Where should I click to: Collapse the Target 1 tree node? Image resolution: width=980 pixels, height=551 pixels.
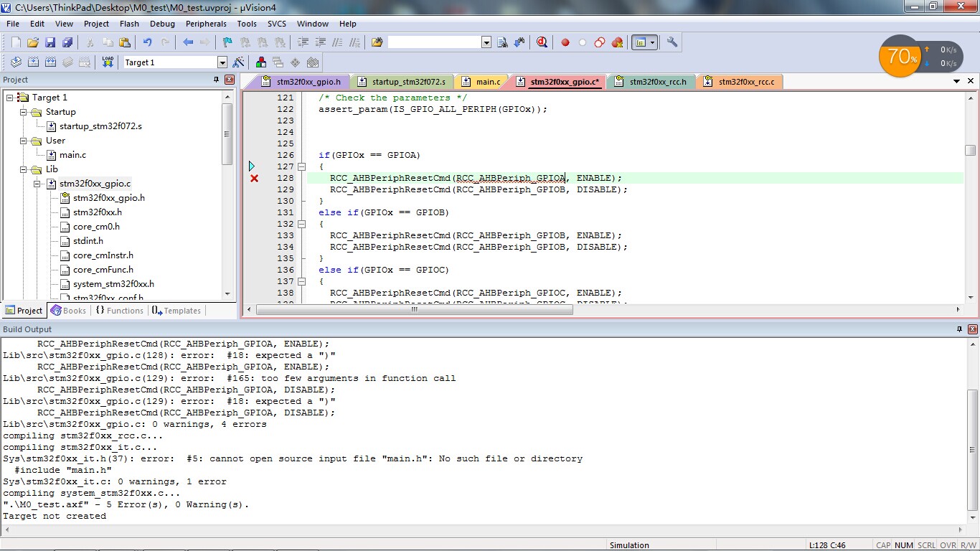coord(9,98)
